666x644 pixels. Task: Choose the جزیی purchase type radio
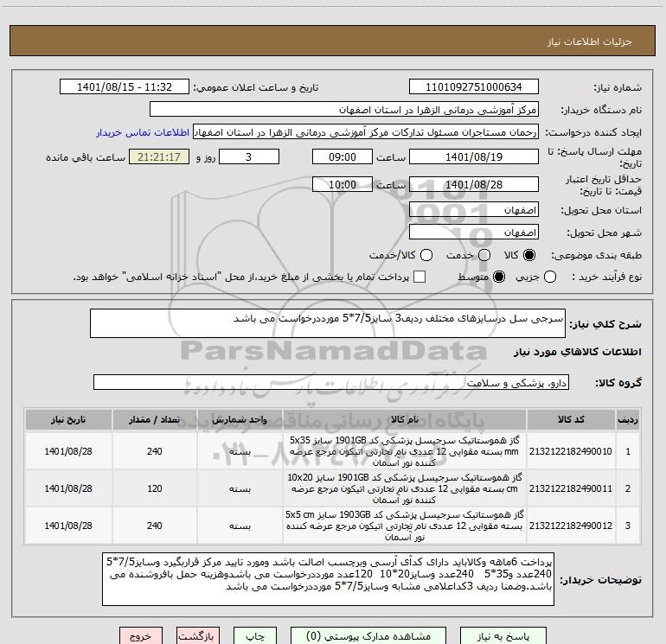point(550,277)
